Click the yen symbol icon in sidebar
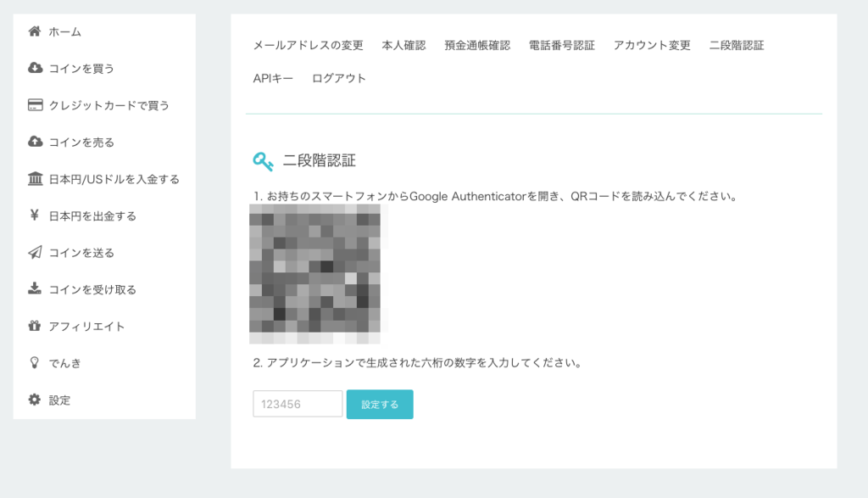The image size is (868, 498). click(x=34, y=215)
